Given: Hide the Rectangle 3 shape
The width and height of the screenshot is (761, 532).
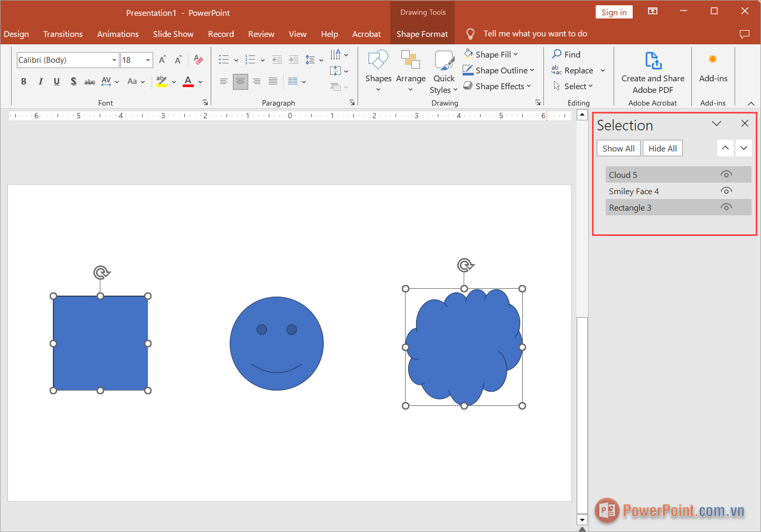Looking at the screenshot, I should click(726, 207).
